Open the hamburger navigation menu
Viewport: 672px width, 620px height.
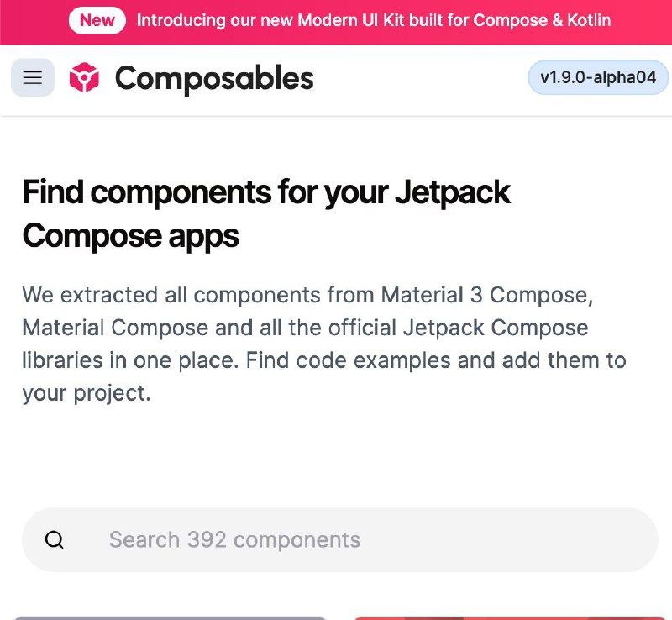(33, 78)
